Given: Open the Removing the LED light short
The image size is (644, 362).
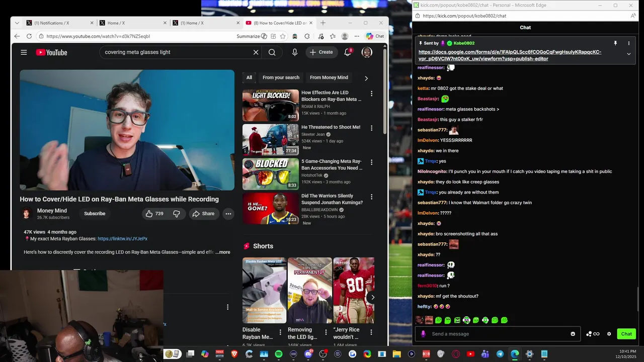Looking at the screenshot, I should click(x=310, y=291).
